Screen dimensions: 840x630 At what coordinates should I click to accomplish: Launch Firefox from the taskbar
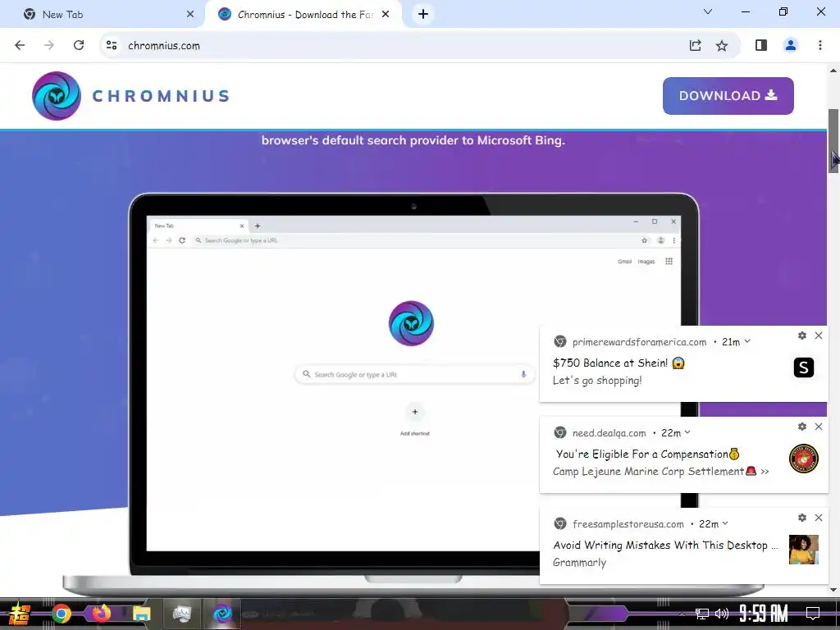pyautogui.click(x=101, y=614)
